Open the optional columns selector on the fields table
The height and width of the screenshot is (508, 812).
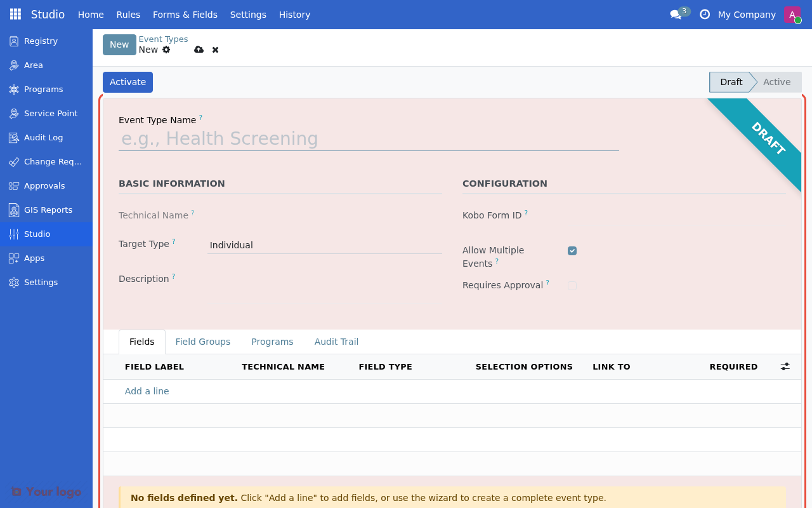[785, 366]
